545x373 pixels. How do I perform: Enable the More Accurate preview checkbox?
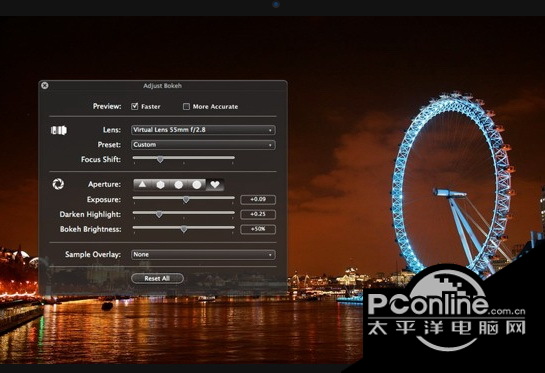click(186, 106)
